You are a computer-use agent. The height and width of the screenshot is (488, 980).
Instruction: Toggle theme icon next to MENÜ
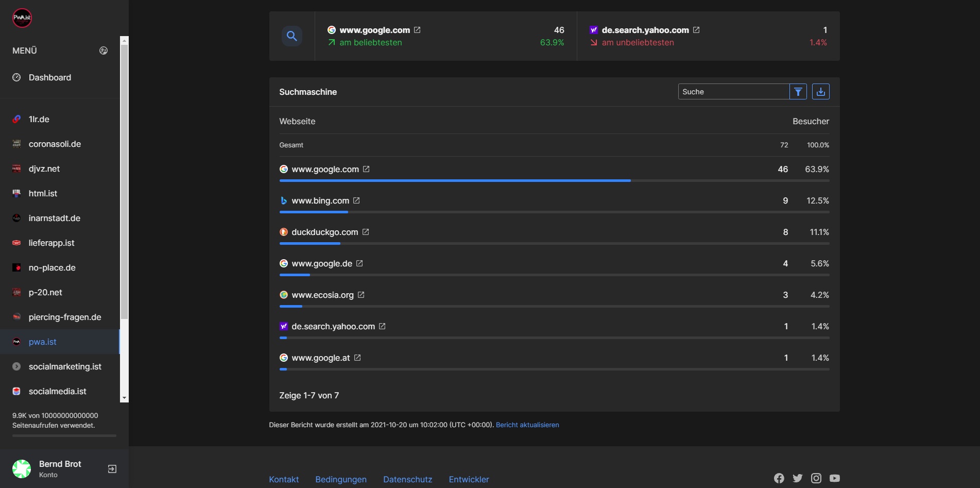click(104, 51)
